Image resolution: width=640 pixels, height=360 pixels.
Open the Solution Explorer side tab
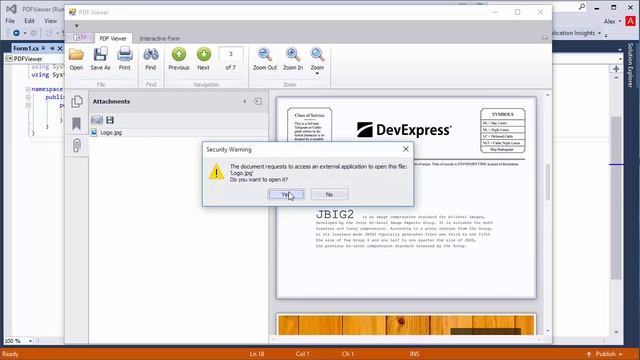pos(630,65)
